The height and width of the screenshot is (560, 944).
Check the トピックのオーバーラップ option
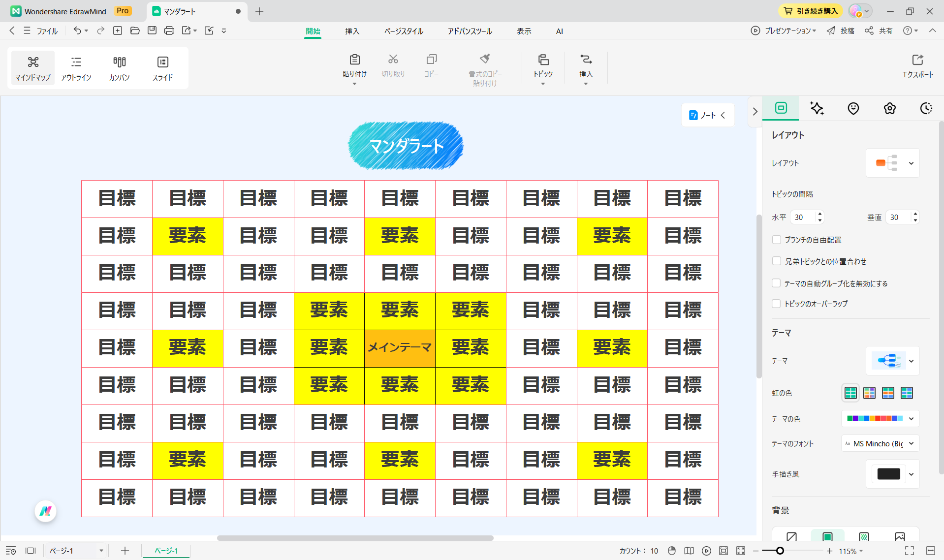pyautogui.click(x=777, y=304)
